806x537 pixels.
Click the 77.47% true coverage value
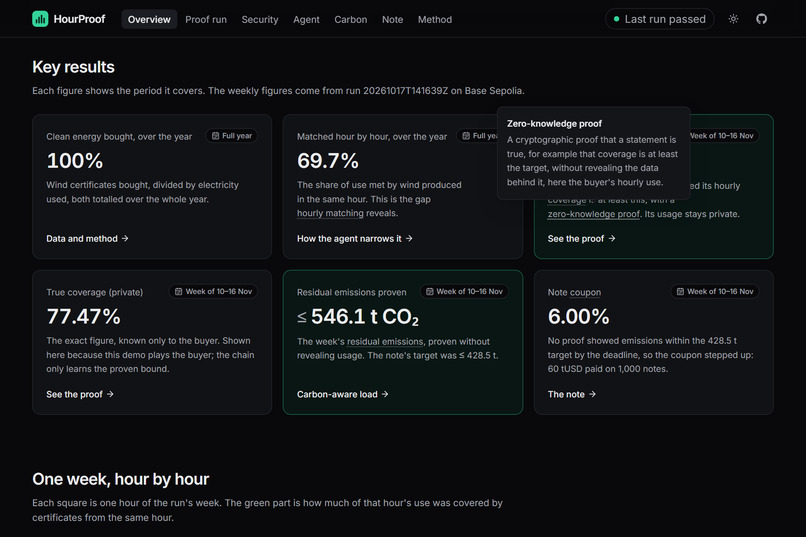click(x=83, y=317)
